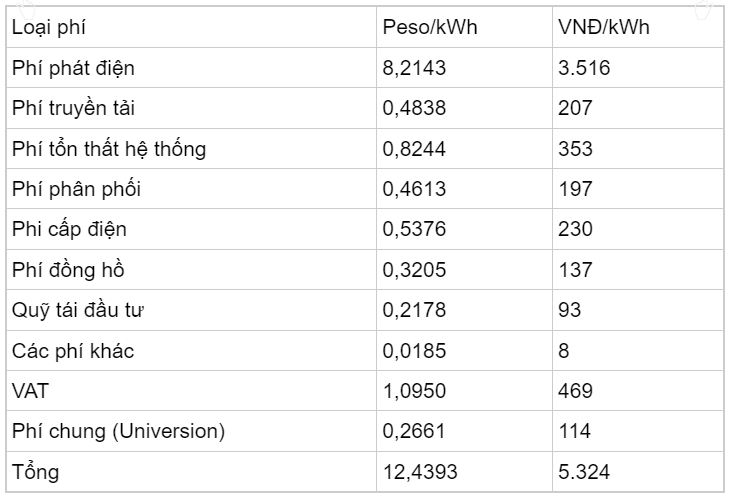Click the total 12,4393 cell
The image size is (730, 501).
coord(418,471)
